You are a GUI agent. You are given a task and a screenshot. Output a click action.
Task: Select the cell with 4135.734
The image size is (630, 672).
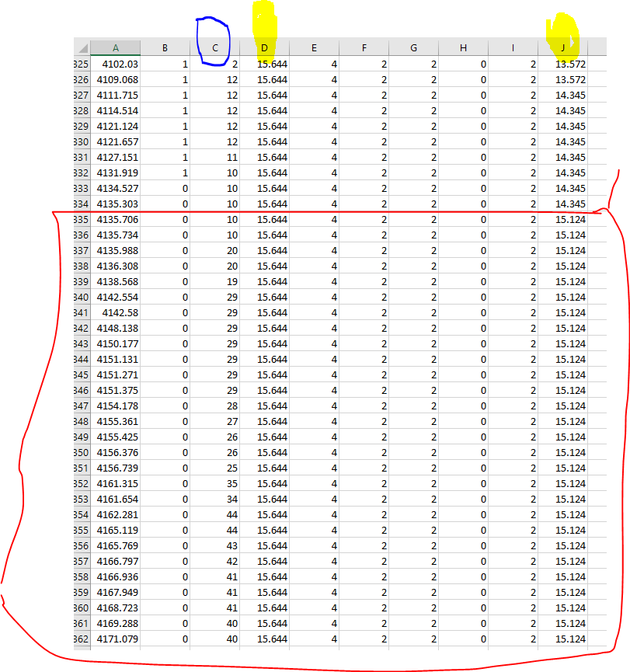click(x=115, y=235)
